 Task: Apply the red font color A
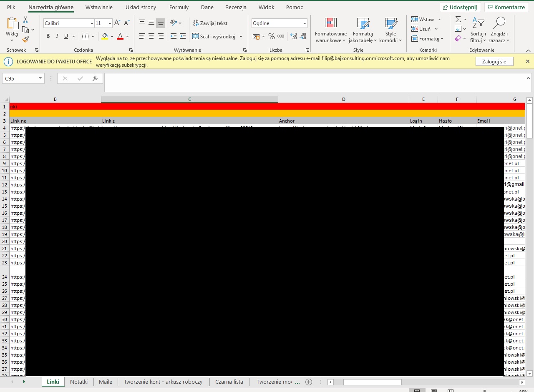coord(120,36)
